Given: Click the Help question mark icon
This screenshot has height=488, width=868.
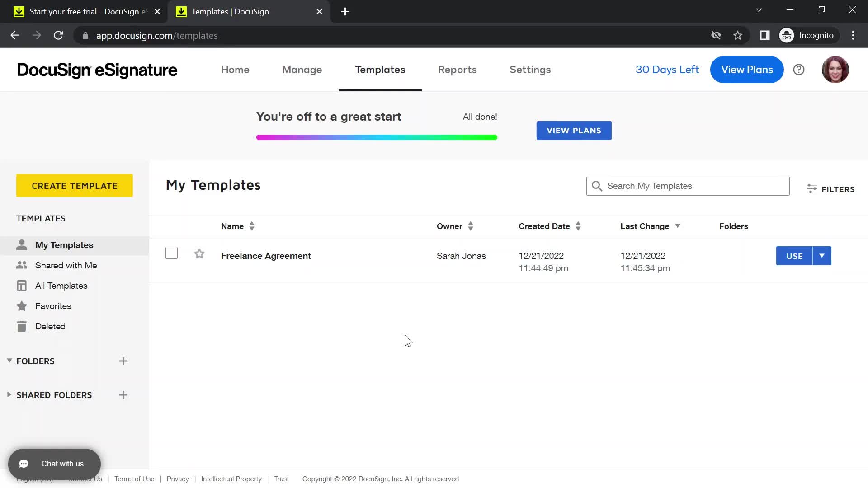Looking at the screenshot, I should coord(798,70).
